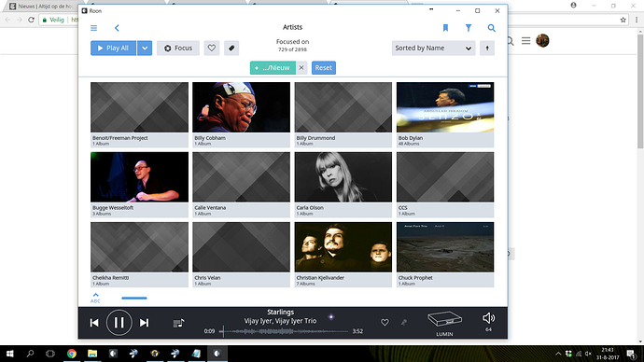The height and width of the screenshot is (362, 644).
Task: Open bookmarks via the bookmark icon
Action: (445, 28)
